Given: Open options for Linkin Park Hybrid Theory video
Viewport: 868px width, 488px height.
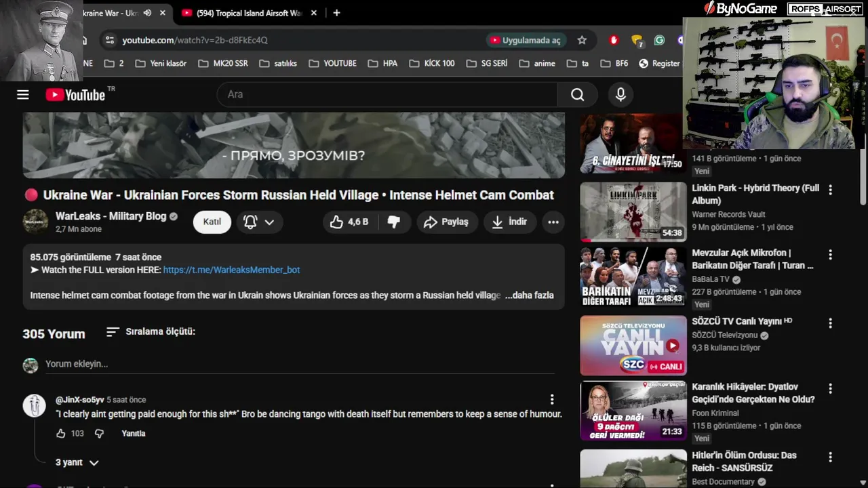Looking at the screenshot, I should click(830, 190).
